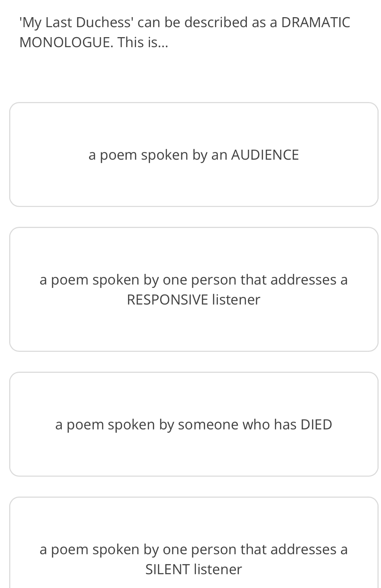Tap the bottom answer card about silent listener
The image size is (381, 588).
(x=193, y=543)
